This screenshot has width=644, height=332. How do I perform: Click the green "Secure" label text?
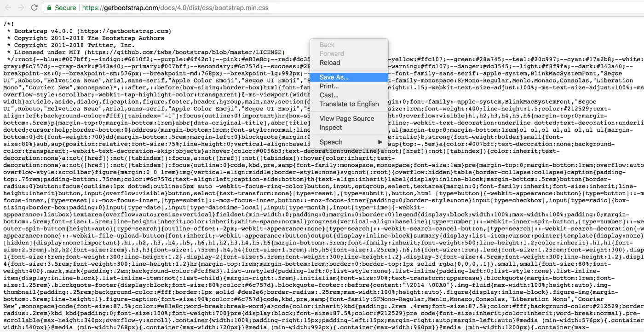pyautogui.click(x=65, y=8)
